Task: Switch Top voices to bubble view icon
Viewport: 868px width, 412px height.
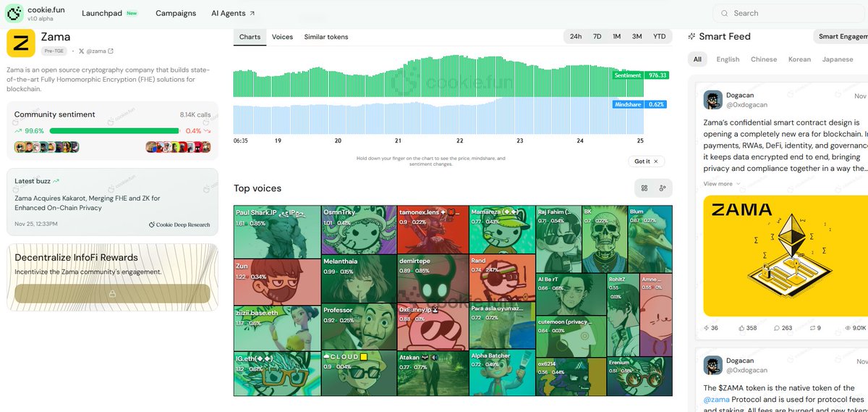Action: click(662, 188)
